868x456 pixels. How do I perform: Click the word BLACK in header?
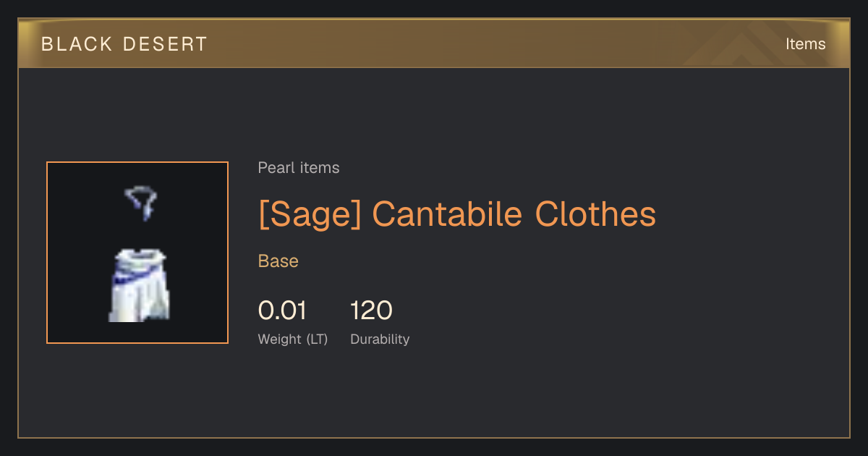[77, 44]
